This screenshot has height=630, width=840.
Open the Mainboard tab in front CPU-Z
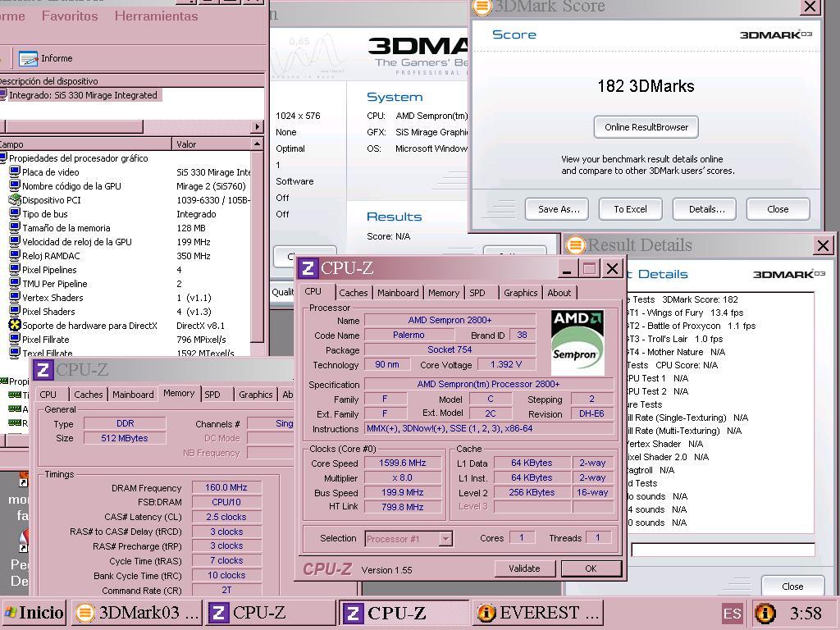click(398, 293)
